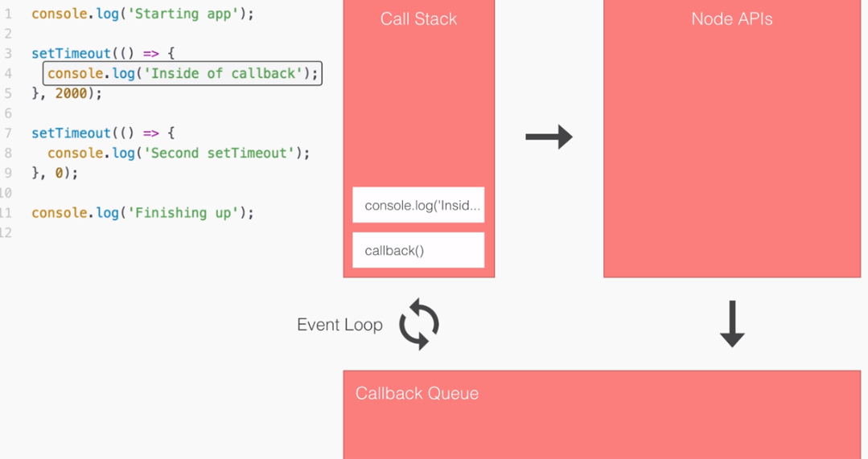Viewport: 868px width, 459px height.
Task: Click the highlighted 'Inside of callback' code line
Action: coord(183,74)
